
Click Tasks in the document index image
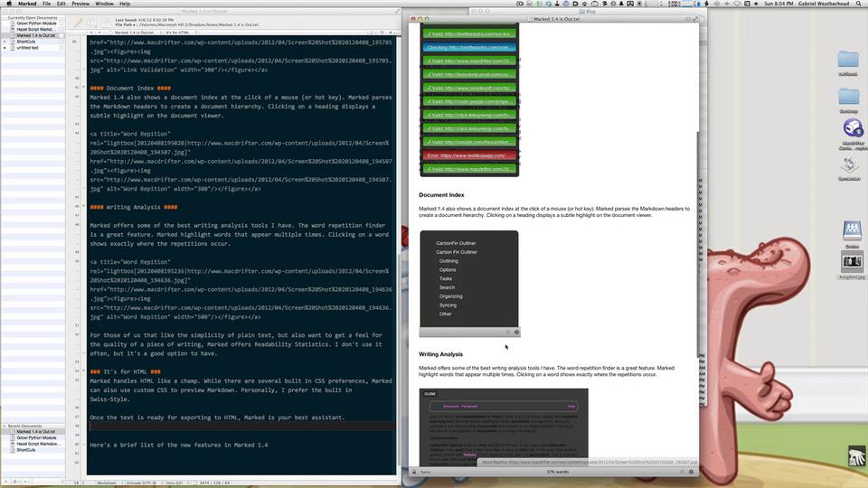click(x=446, y=279)
